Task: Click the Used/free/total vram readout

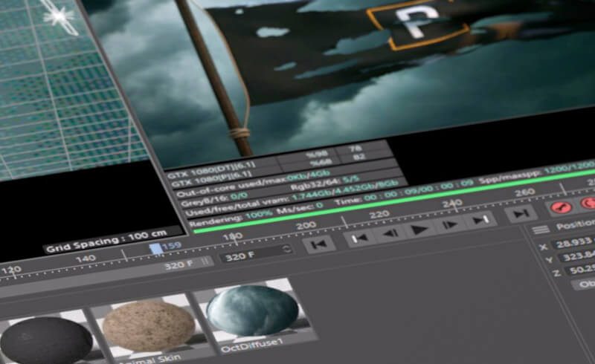Action: coord(292,198)
